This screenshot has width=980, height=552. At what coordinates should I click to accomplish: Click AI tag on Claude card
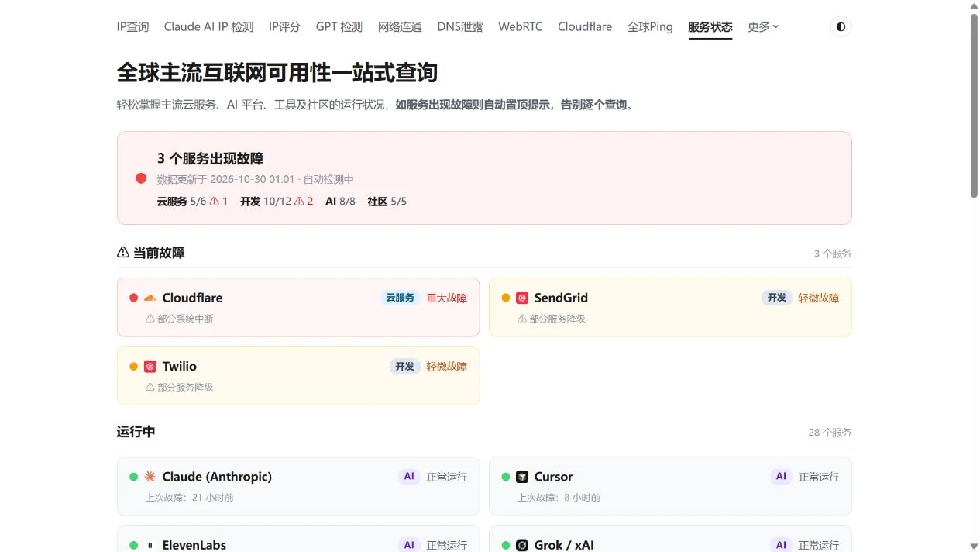(409, 477)
